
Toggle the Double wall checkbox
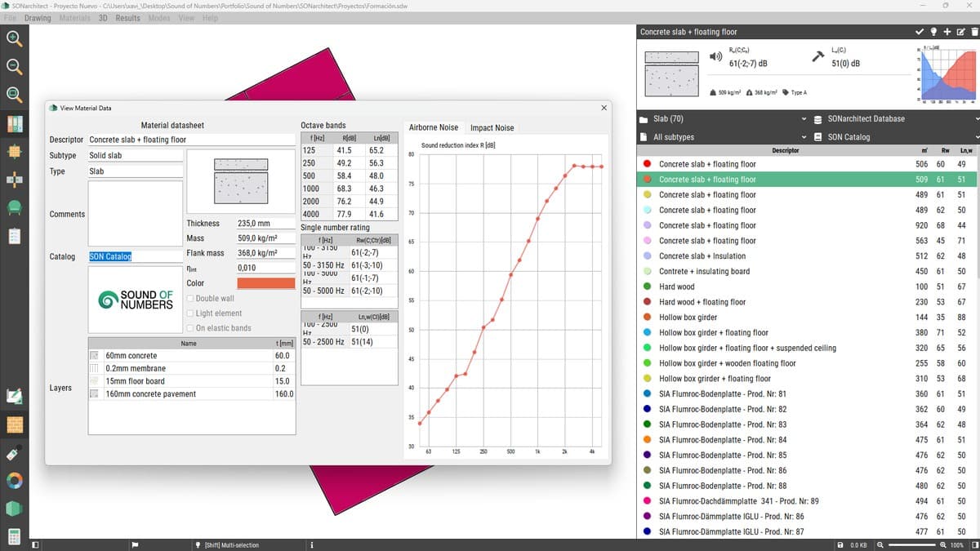pyautogui.click(x=189, y=299)
